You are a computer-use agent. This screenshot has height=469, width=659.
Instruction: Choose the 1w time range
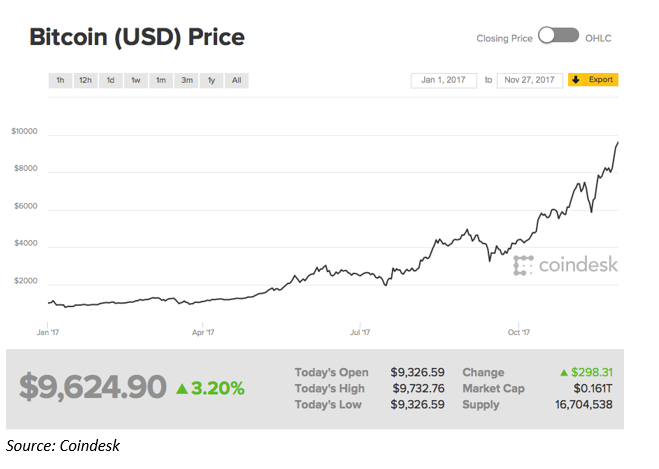(136, 80)
